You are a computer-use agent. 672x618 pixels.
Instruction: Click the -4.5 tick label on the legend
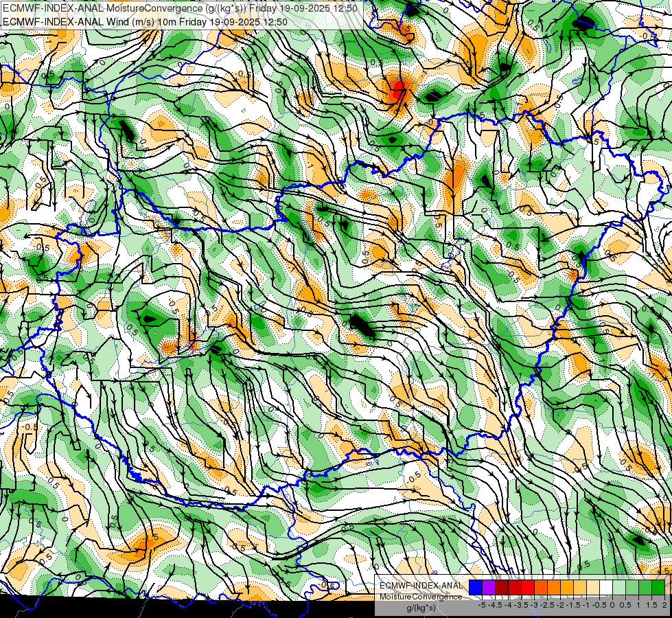pyautogui.click(x=495, y=605)
